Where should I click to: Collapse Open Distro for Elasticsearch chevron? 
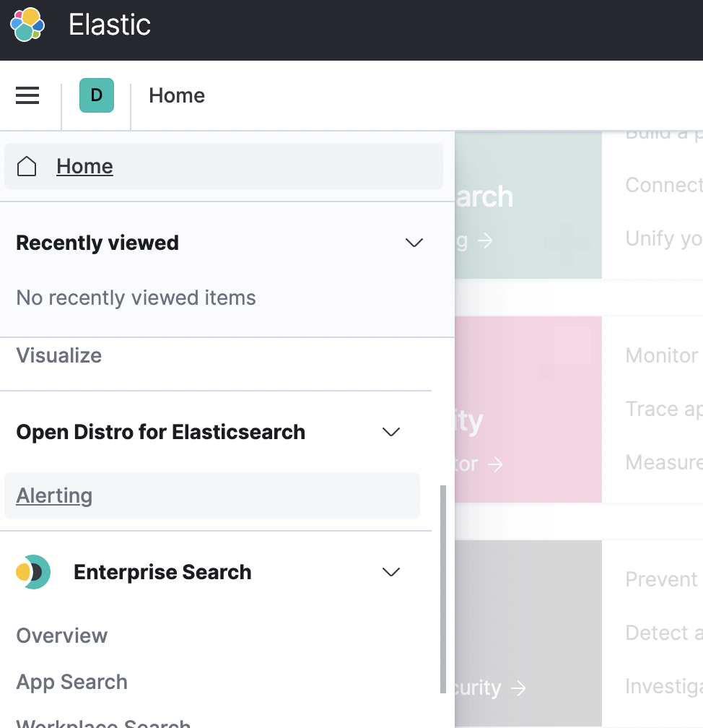tap(391, 432)
